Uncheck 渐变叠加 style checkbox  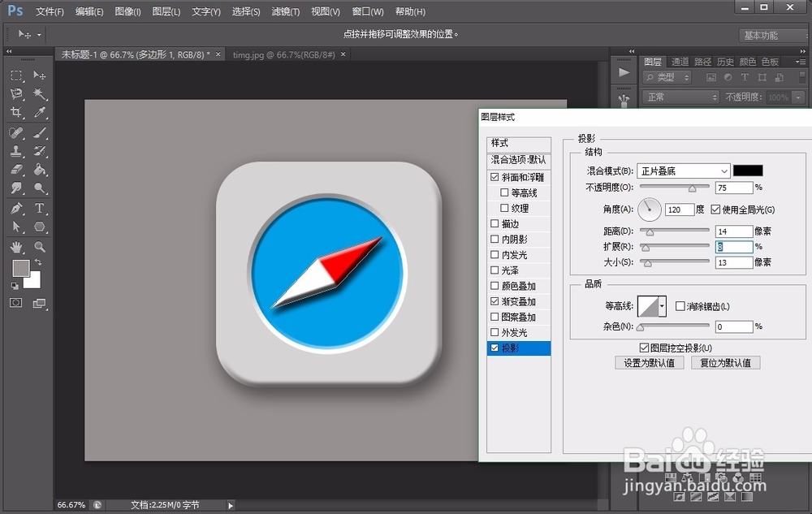495,301
